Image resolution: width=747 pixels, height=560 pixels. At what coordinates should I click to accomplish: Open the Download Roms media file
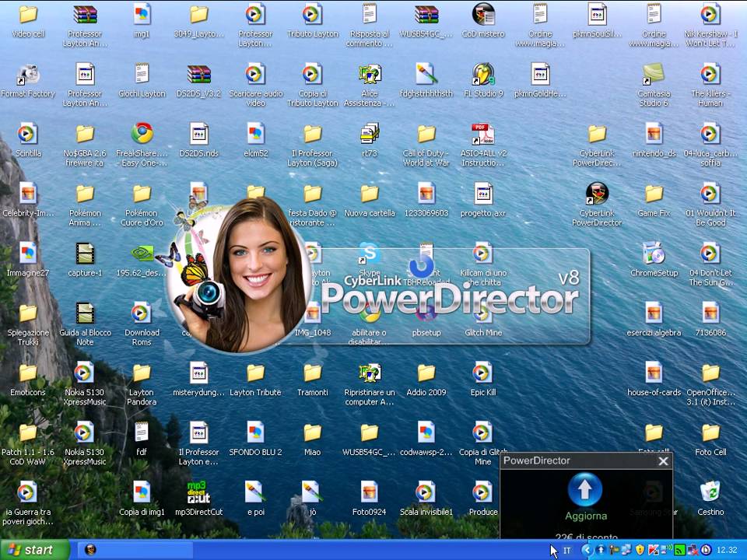point(142,313)
